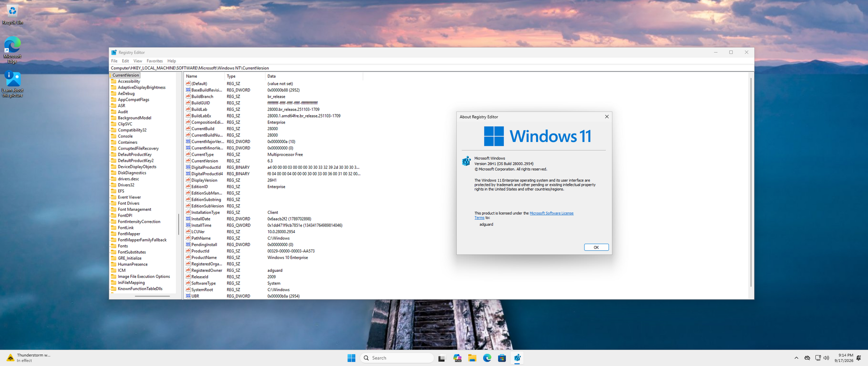
Task: Select the DisplayVersion value row
Action: pos(273,180)
